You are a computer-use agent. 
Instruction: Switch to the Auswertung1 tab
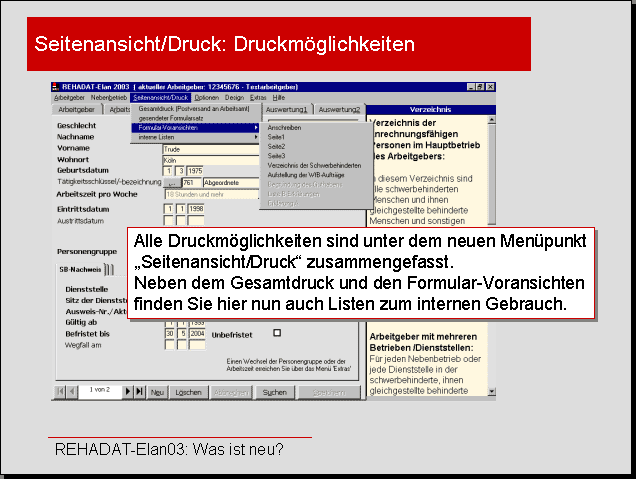(x=287, y=109)
